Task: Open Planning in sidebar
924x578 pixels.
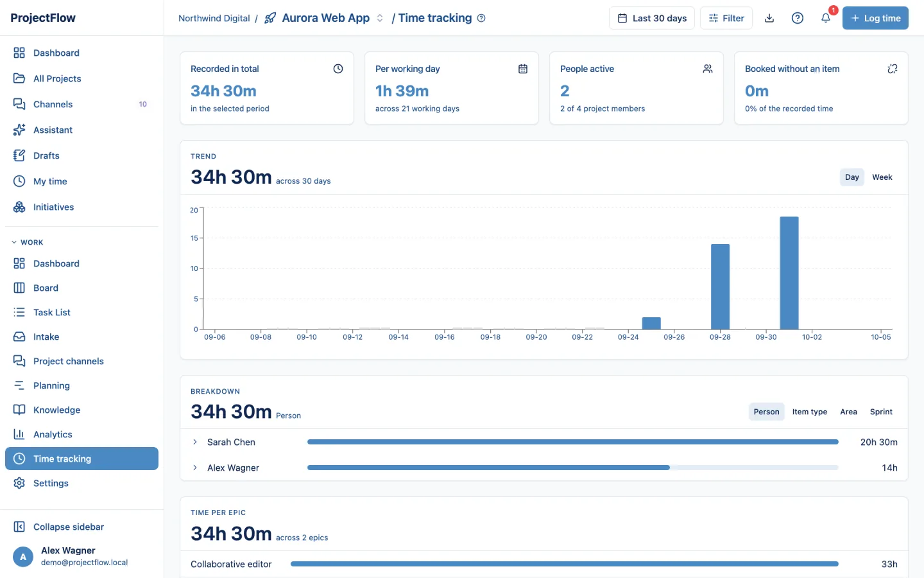Action: (81, 385)
